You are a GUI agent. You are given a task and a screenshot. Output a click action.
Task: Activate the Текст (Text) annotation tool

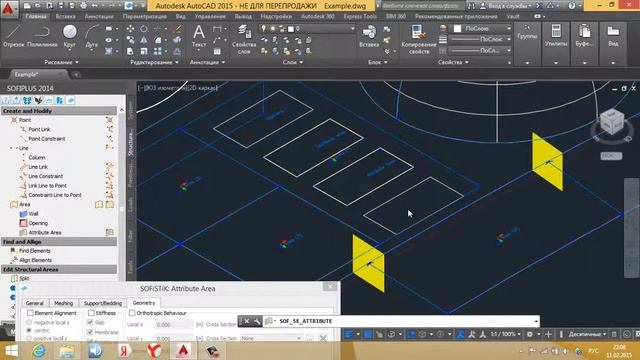click(199, 36)
